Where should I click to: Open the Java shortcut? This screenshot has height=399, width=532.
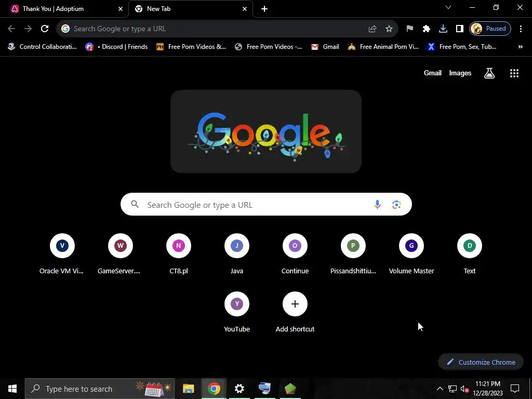pos(237,253)
